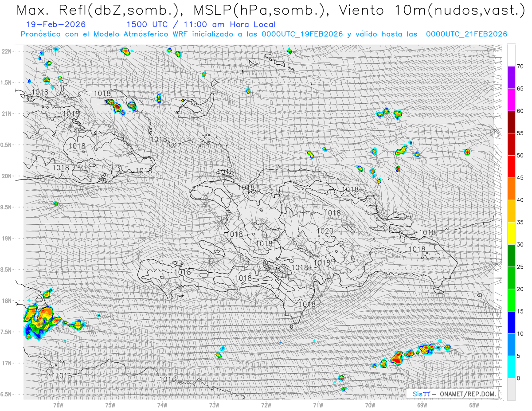The image size is (532, 411).
Task: Click the colorbar tick label 10
Action: pos(520,333)
